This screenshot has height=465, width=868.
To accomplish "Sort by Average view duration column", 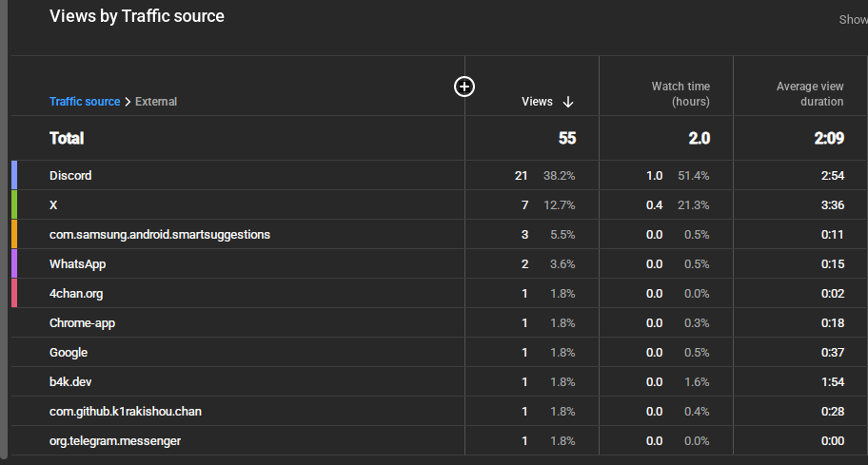I will coord(810,94).
